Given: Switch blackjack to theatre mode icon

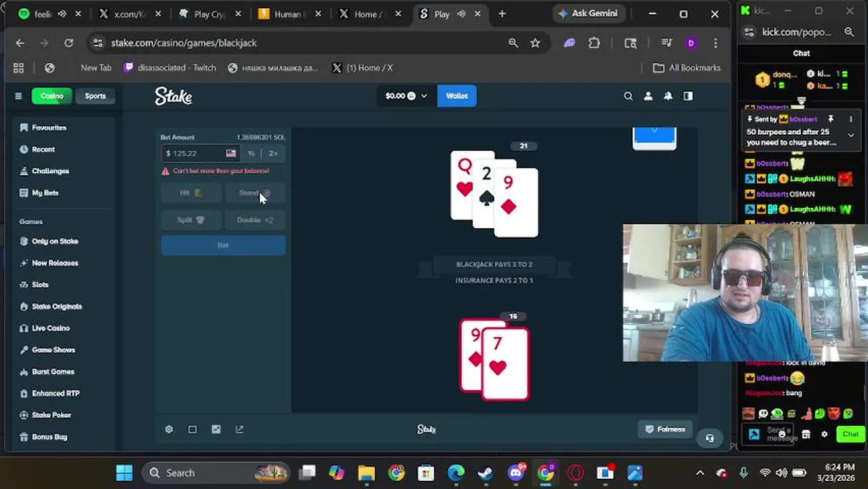Looking at the screenshot, I should point(192,429).
